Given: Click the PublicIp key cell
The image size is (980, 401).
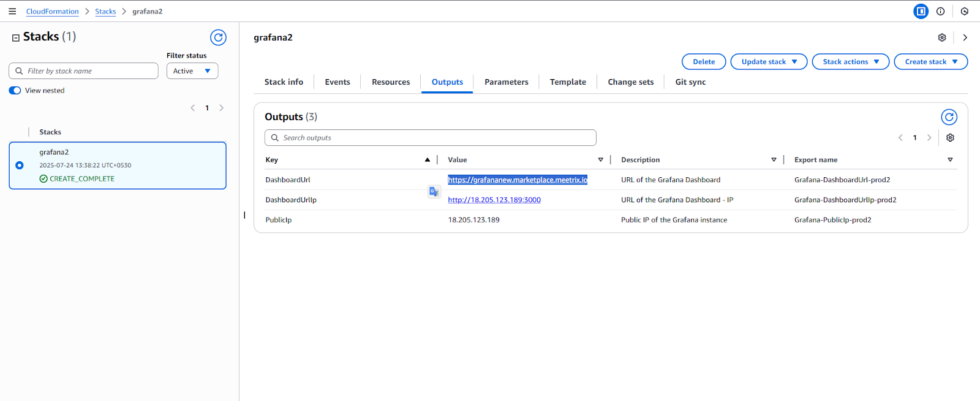Looking at the screenshot, I should tap(279, 220).
